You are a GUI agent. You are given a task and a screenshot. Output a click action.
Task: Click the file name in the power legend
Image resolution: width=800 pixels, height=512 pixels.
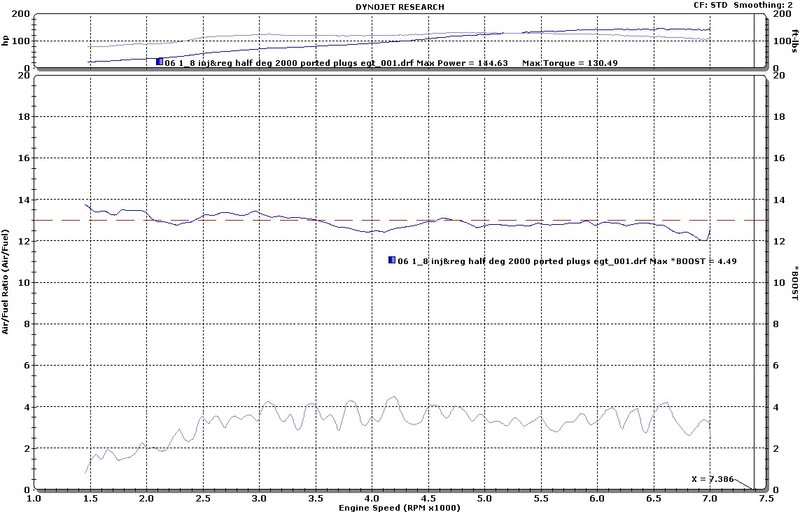click(x=289, y=63)
